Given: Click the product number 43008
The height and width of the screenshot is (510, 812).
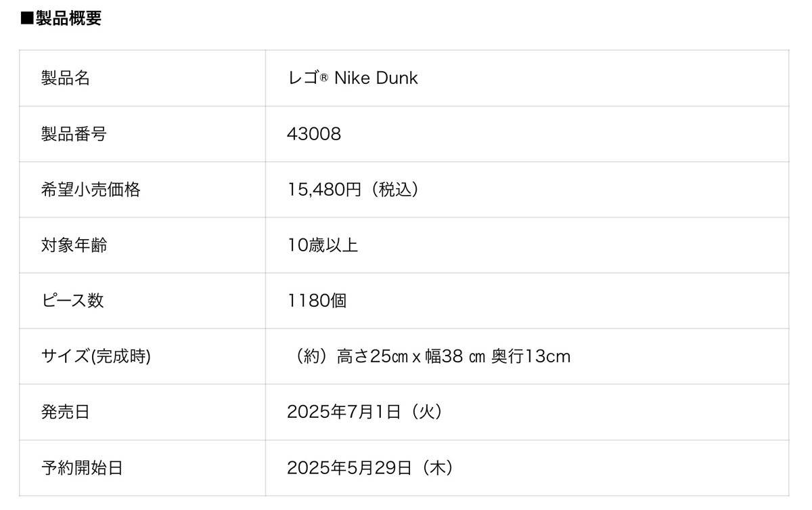Looking at the screenshot, I should [314, 134].
